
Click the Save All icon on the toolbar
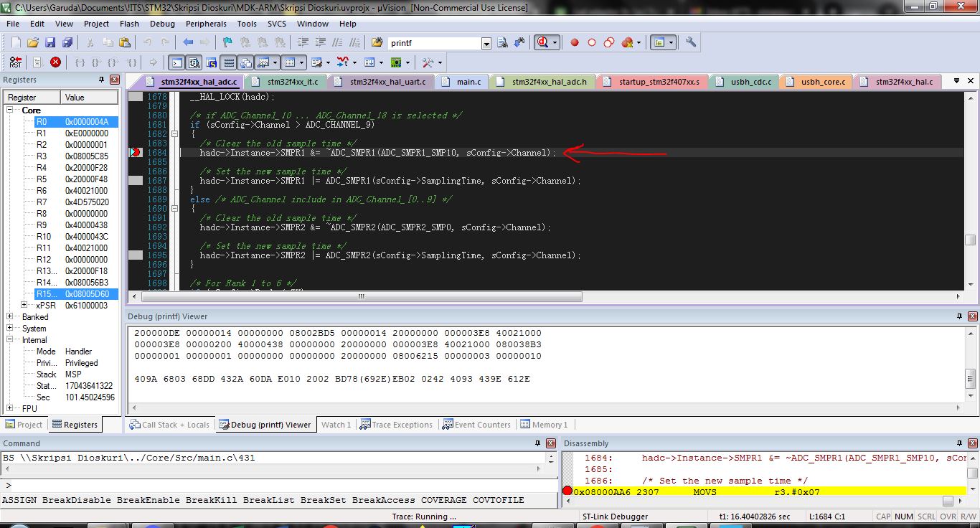[67, 42]
